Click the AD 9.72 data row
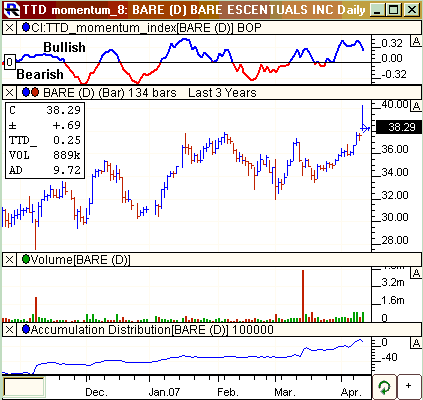Viewport: 423px width, 400px height. point(45,170)
